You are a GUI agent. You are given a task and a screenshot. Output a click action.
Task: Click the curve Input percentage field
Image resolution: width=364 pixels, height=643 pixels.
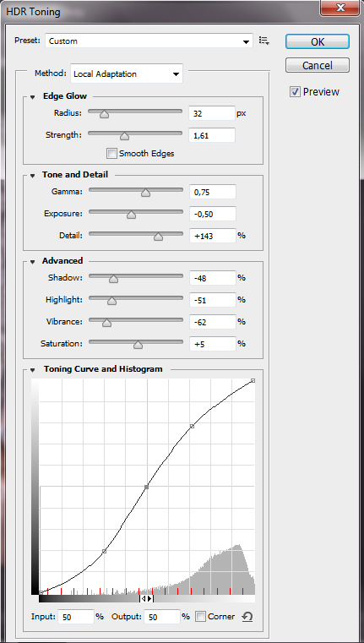[76, 616]
